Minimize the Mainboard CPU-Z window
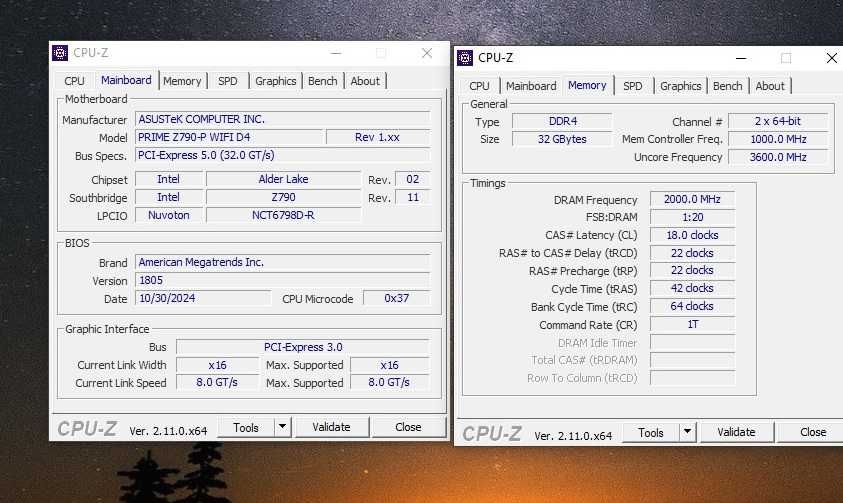This screenshot has width=843, height=503. pos(336,53)
